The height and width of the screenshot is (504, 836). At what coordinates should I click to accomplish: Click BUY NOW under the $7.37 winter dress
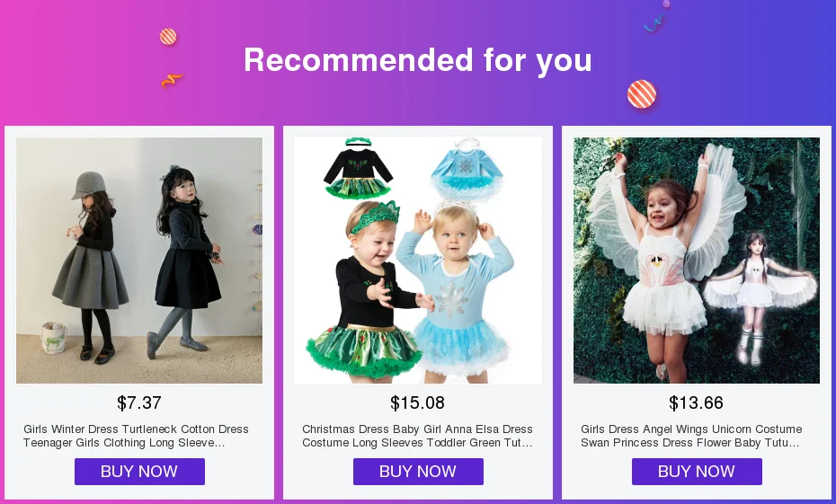tap(139, 472)
